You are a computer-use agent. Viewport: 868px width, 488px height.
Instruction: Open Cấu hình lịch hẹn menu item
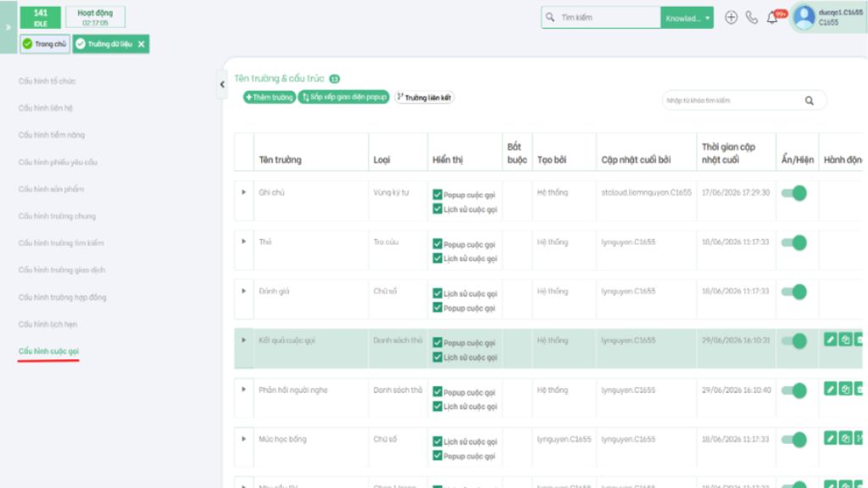click(x=47, y=324)
